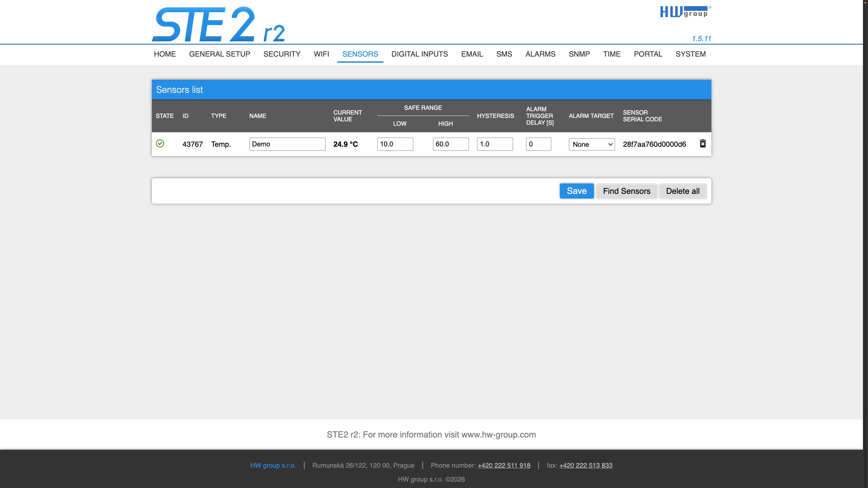Go to GENERAL SETUP
868x488 pixels.
pos(220,54)
